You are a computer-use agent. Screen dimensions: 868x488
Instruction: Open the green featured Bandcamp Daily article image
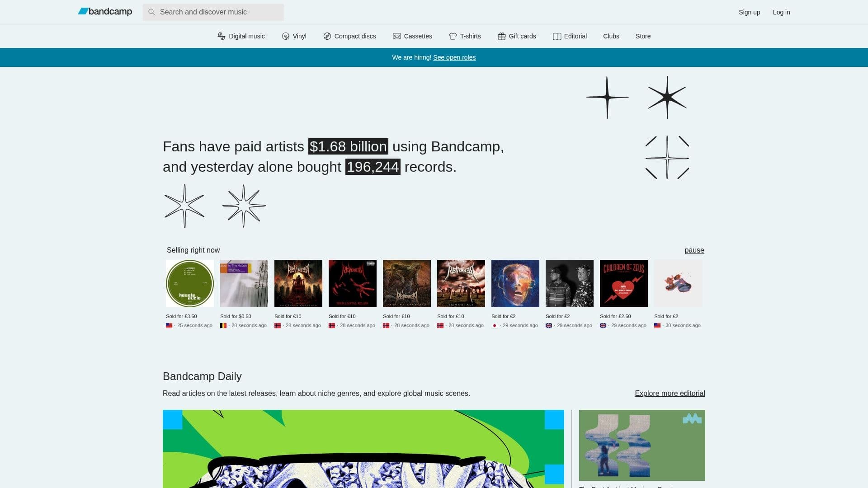363,448
